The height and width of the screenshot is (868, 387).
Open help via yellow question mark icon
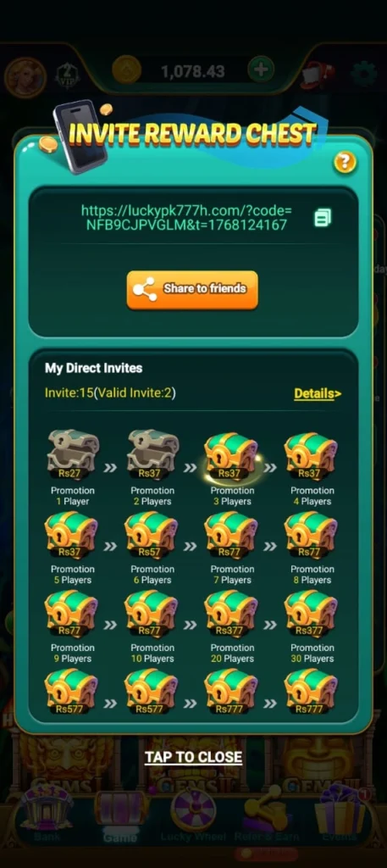[x=345, y=162]
